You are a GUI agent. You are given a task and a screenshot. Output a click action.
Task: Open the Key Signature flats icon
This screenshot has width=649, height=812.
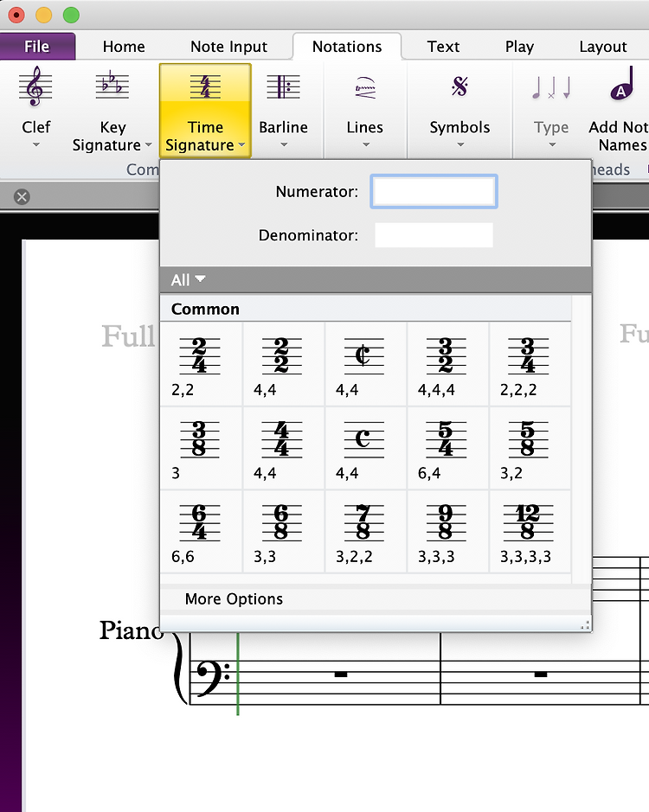(112, 85)
